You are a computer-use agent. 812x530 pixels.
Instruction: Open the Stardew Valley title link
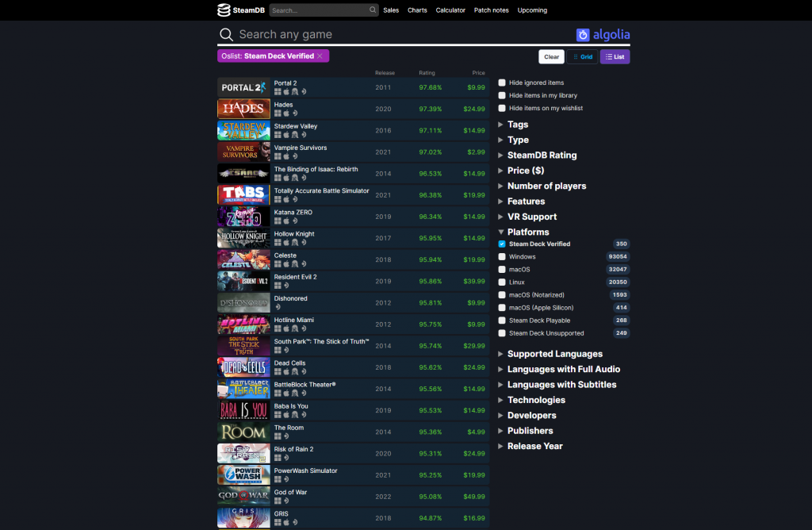296,126
